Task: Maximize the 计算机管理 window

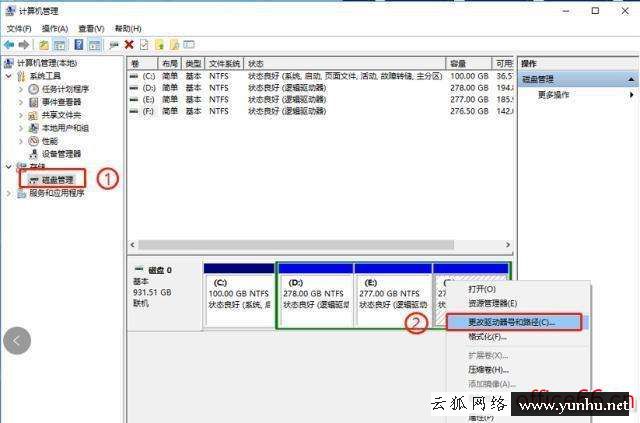Action: pos(596,11)
